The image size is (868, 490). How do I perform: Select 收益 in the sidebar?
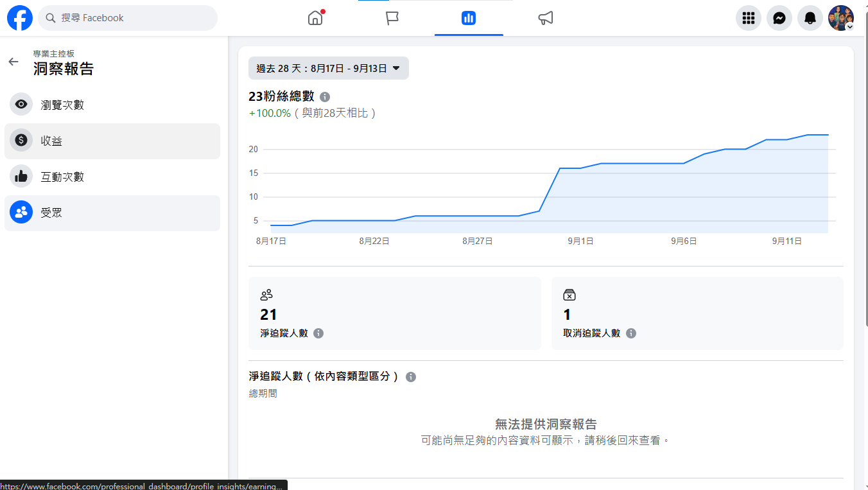(x=51, y=141)
